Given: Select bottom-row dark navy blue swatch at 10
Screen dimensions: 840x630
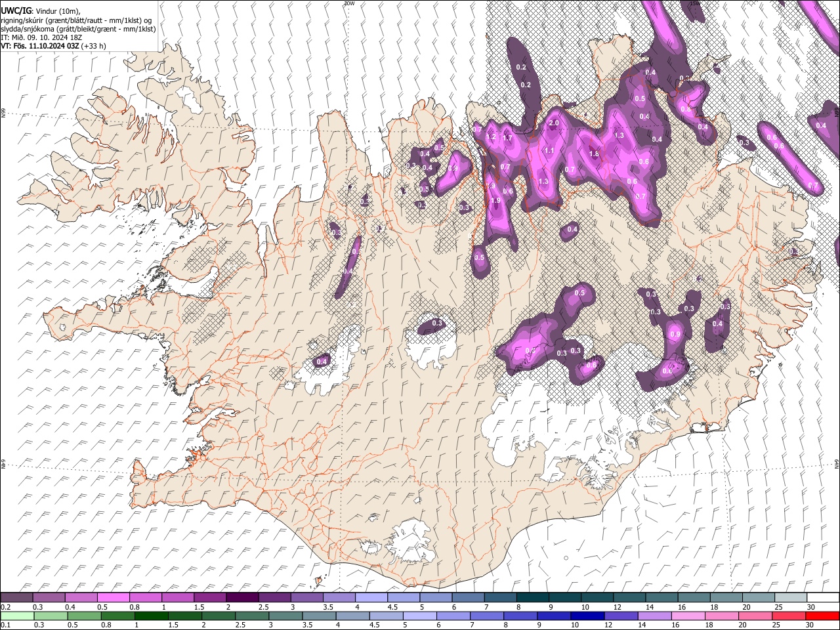Looking at the screenshot, I should pos(587,616).
